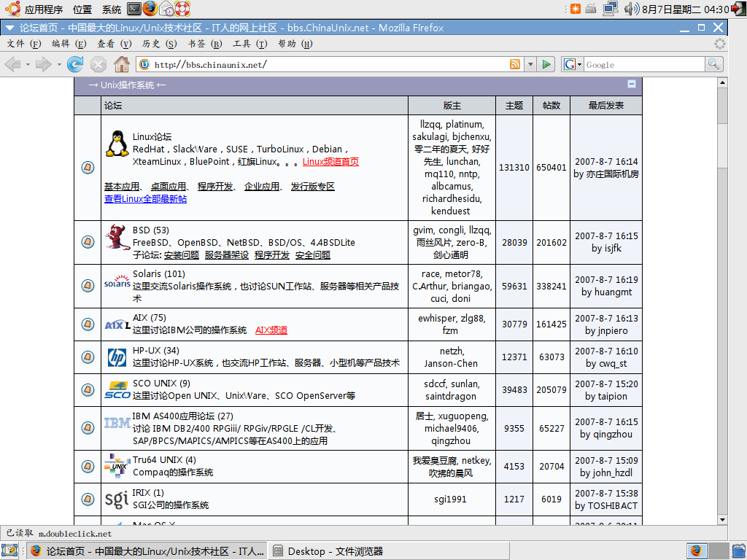747x560 pixels.
Task: Click the clock showing 8月7日星期二
Action: coord(685,9)
